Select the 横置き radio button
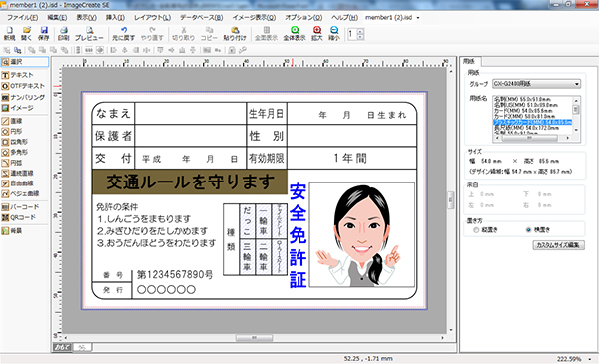This screenshot has width=599, height=364. (x=529, y=230)
